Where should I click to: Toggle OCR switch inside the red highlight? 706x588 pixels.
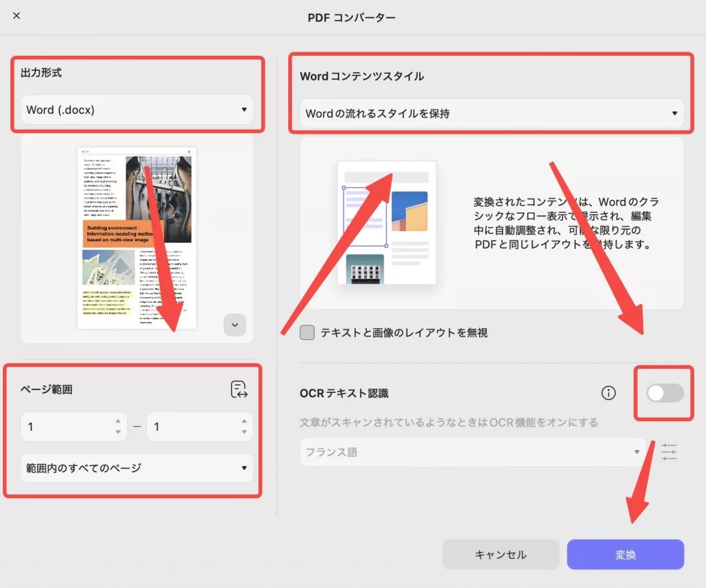[x=663, y=393]
